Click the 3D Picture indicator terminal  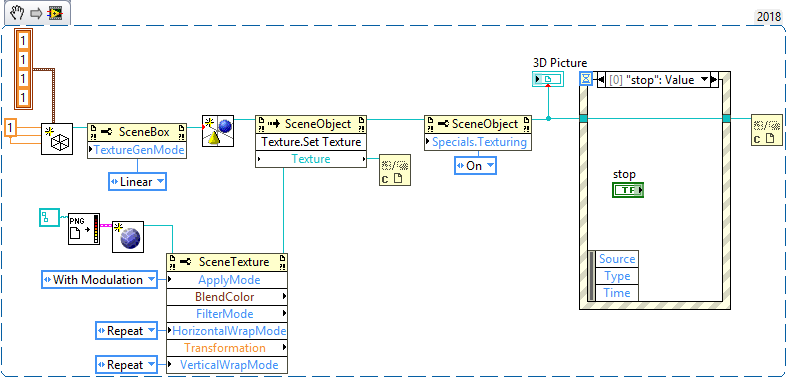click(548, 79)
